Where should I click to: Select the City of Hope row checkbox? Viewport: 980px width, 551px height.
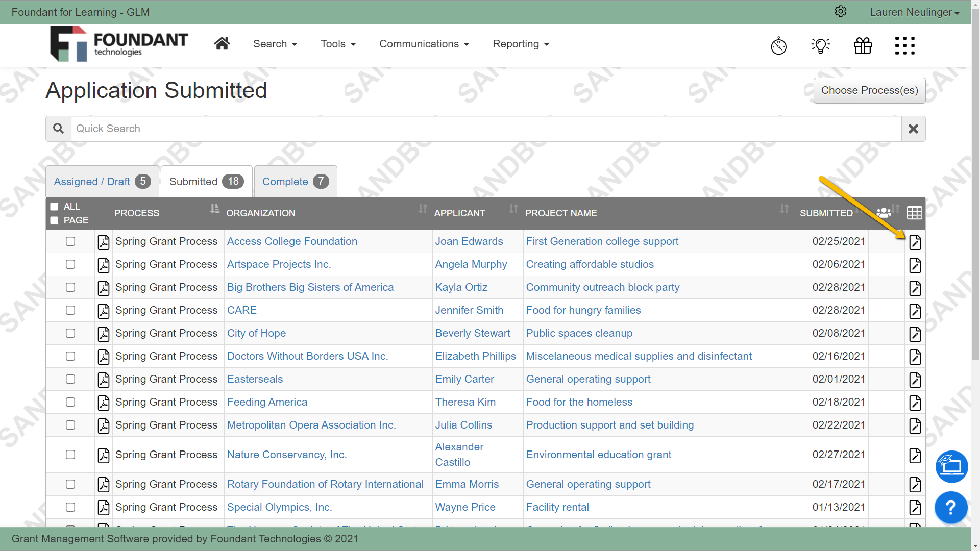(x=70, y=333)
